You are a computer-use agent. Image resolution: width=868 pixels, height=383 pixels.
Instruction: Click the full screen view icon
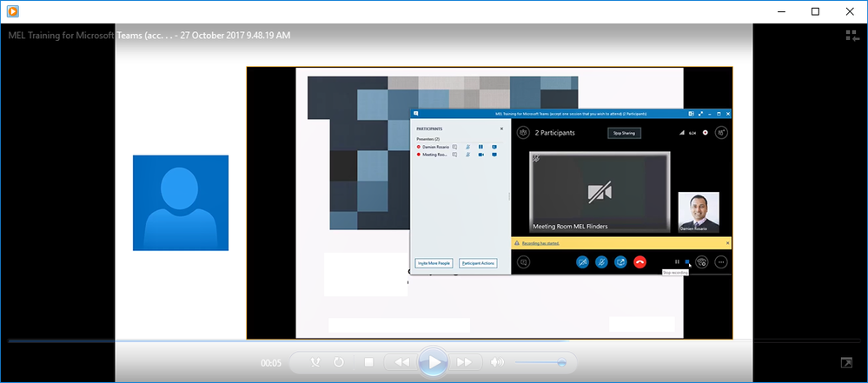coord(846,363)
